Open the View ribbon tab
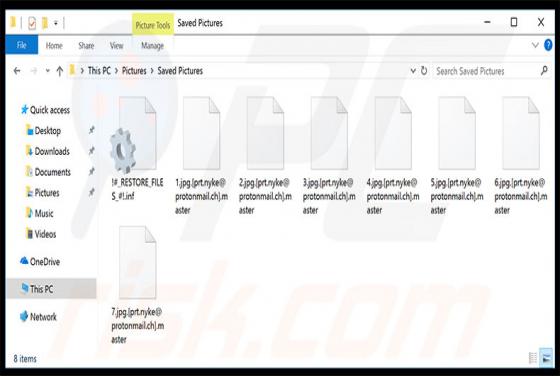 pos(116,45)
